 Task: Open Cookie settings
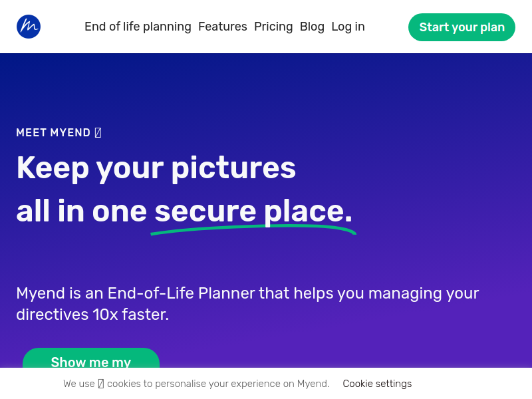pyautogui.click(x=377, y=384)
